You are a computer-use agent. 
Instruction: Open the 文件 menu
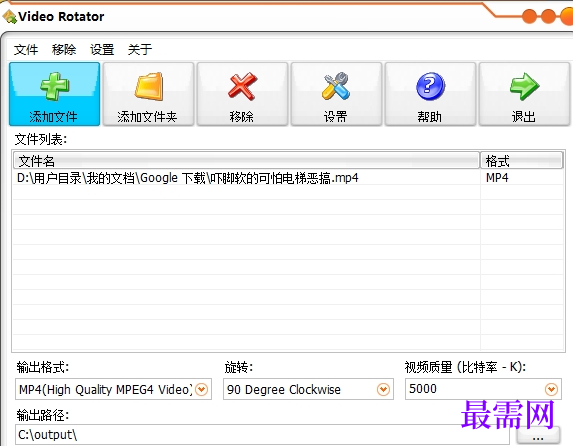(26, 49)
